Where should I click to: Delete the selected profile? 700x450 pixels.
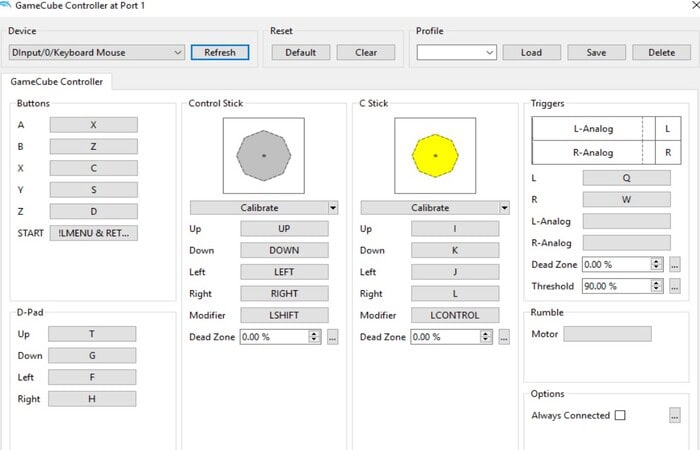pos(662,53)
